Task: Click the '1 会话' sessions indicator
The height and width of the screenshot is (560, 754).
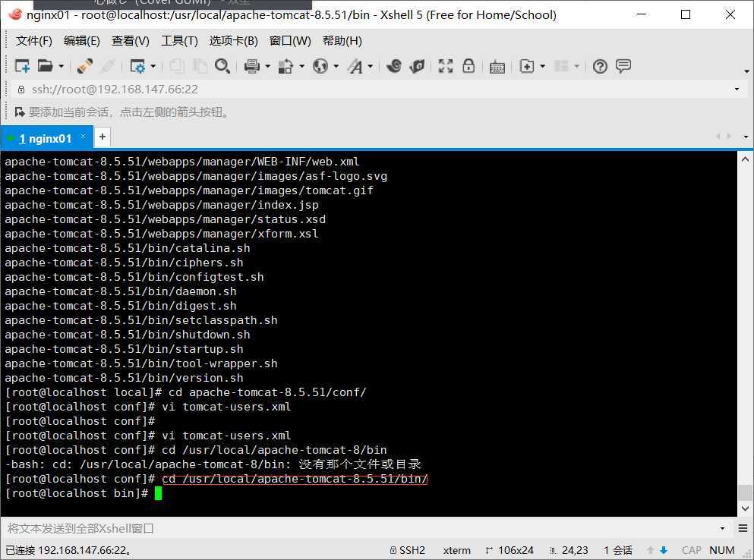Action: click(x=618, y=550)
